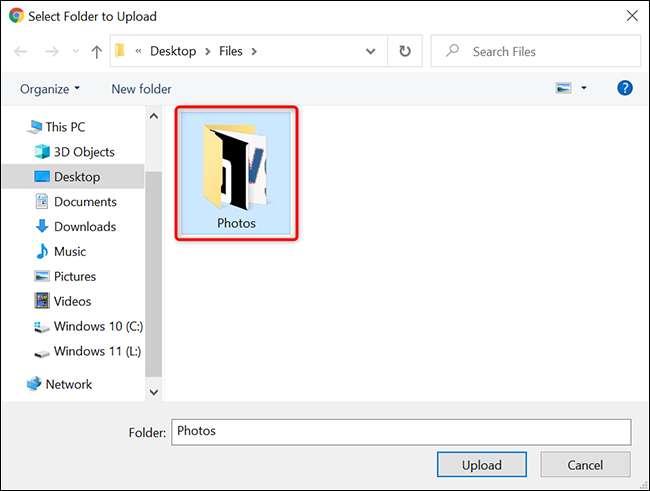Viewport: 650px width, 491px height.
Task: Click the Upload button
Action: [x=482, y=465]
